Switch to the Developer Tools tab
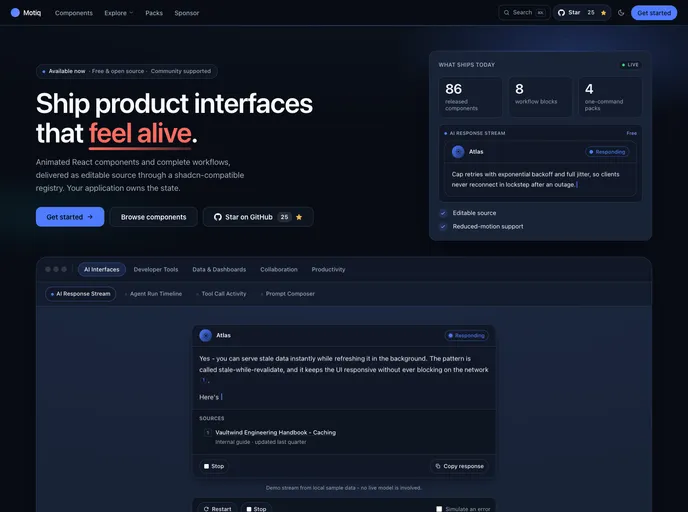688x512 pixels. click(x=156, y=269)
